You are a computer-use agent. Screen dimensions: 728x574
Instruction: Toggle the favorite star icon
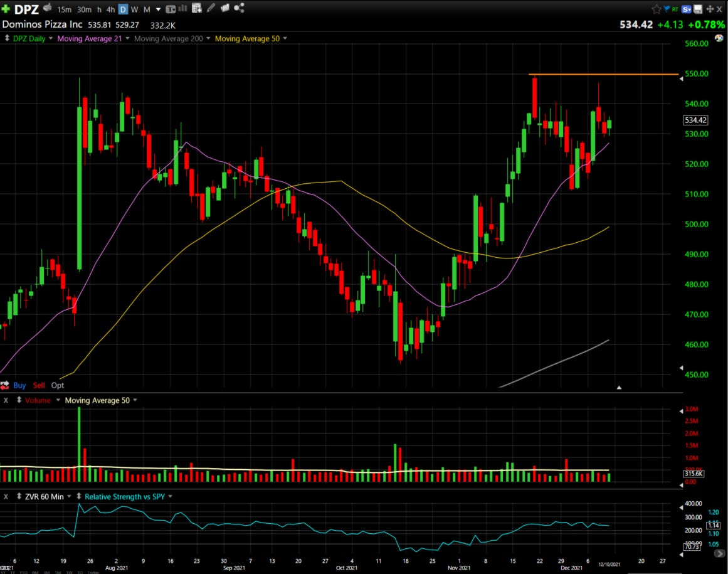click(656, 9)
